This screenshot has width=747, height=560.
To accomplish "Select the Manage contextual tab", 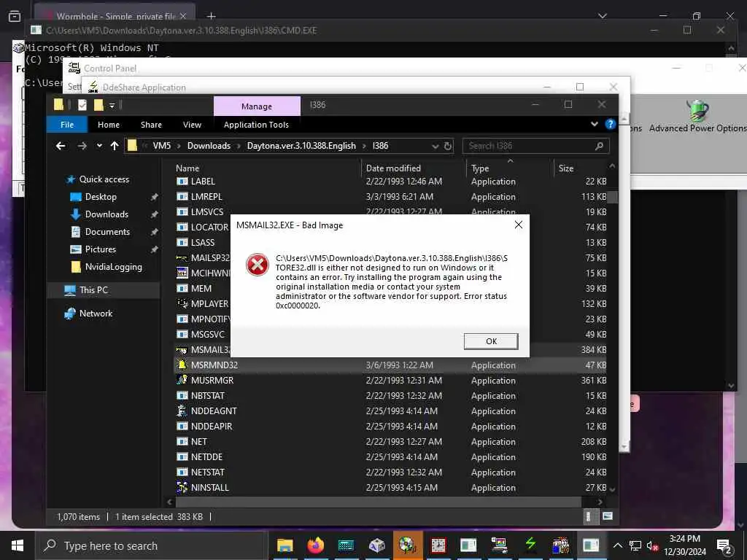I will 257,106.
